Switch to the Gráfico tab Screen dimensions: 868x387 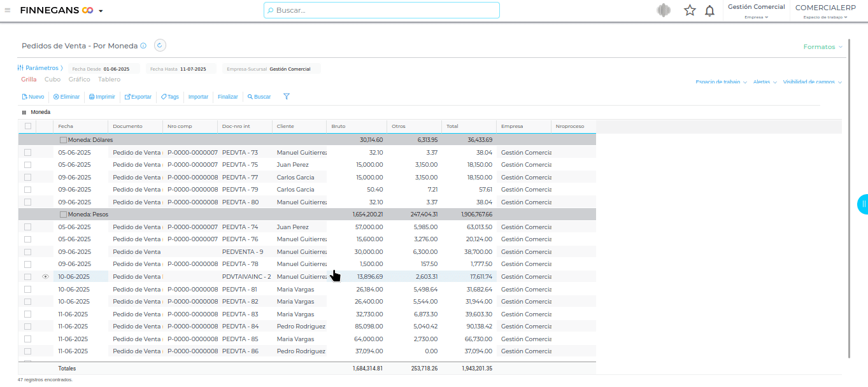(x=79, y=80)
